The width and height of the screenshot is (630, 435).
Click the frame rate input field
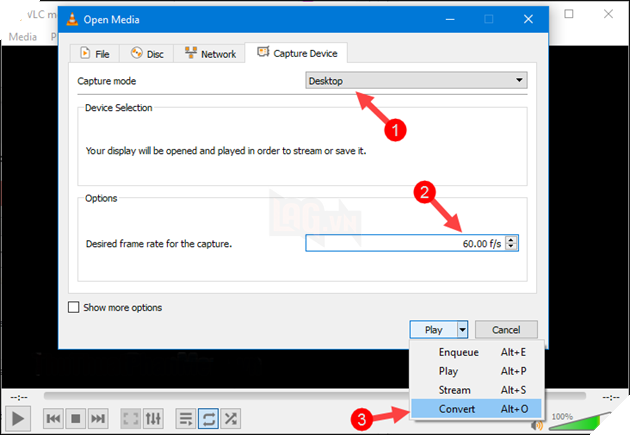(x=405, y=243)
